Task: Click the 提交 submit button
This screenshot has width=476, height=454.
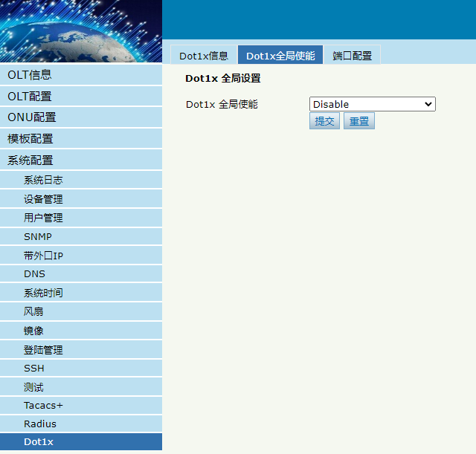Action: (x=324, y=120)
